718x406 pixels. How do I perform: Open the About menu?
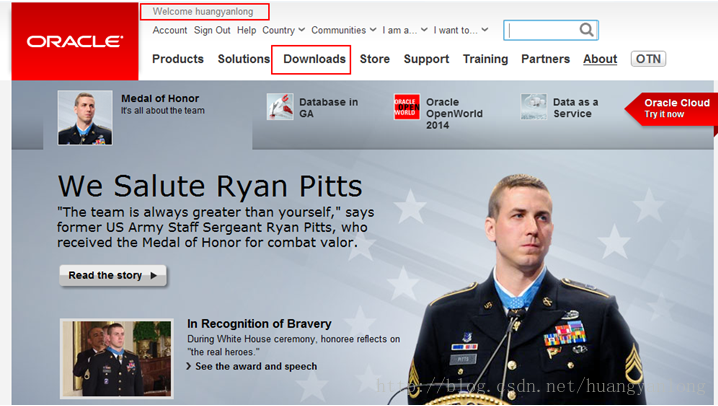600,59
